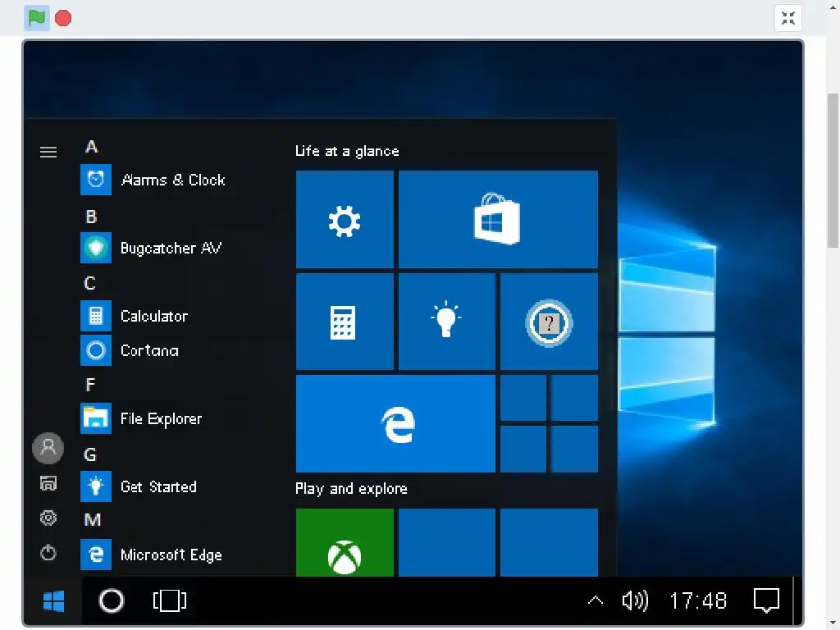Click the green flag icon

coord(36,18)
